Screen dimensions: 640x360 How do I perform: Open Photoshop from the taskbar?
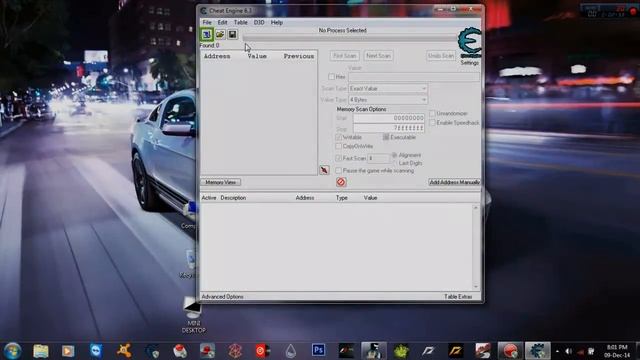pos(318,350)
